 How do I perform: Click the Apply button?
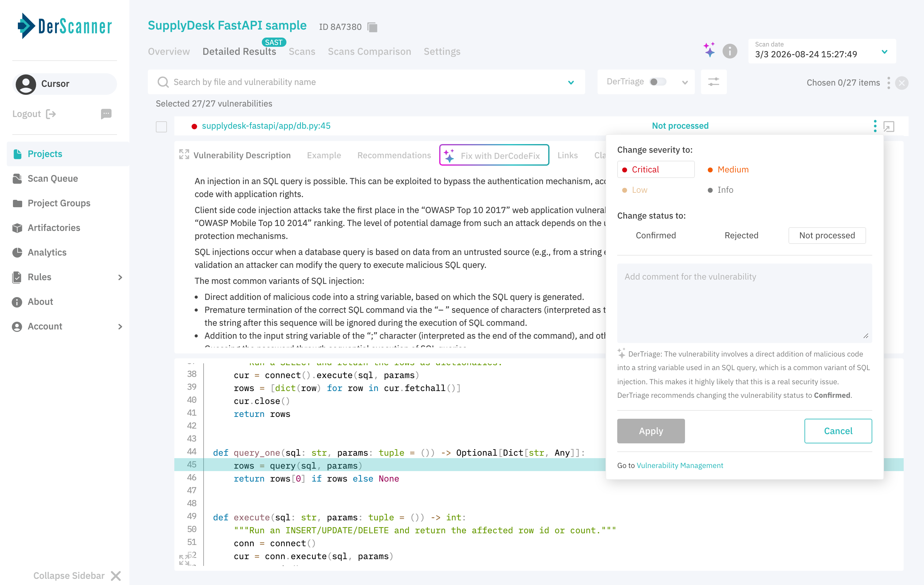point(651,431)
